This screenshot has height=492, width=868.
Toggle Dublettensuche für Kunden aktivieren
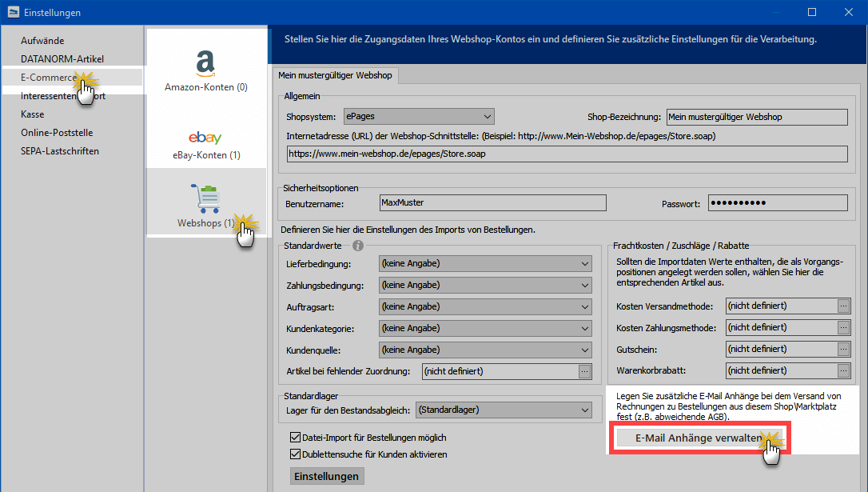296,454
